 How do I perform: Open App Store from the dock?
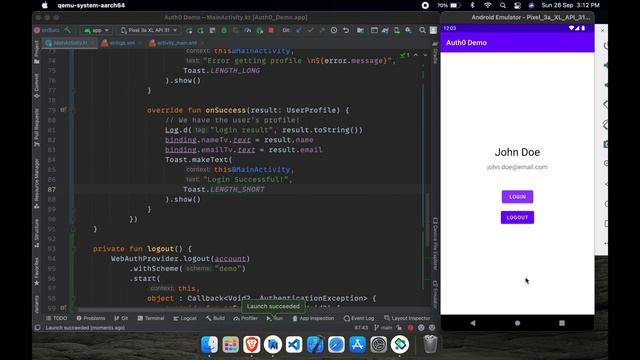click(x=358, y=344)
